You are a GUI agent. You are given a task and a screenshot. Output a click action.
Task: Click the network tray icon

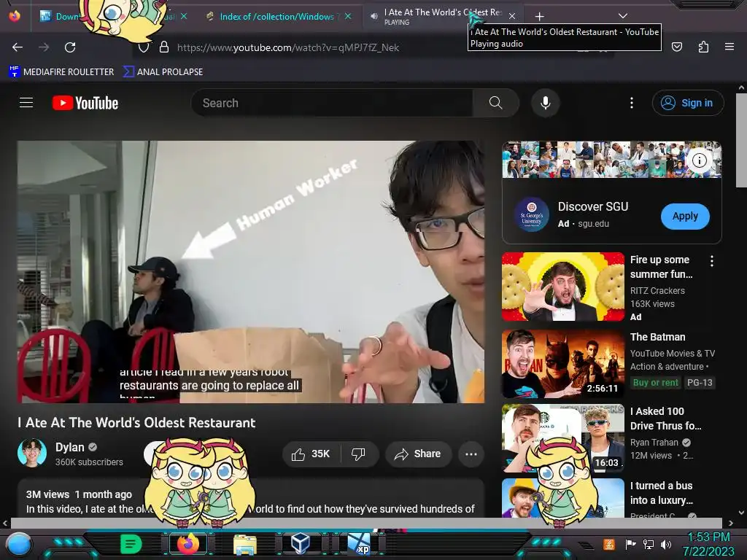(x=649, y=544)
